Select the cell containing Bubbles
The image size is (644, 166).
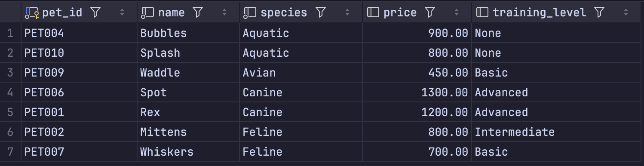pos(188,33)
